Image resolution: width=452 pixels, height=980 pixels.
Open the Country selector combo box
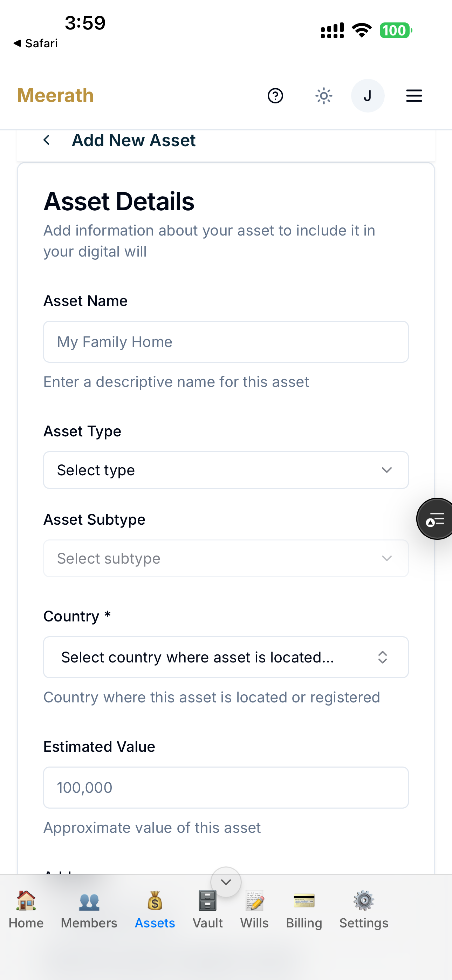pyautogui.click(x=226, y=657)
